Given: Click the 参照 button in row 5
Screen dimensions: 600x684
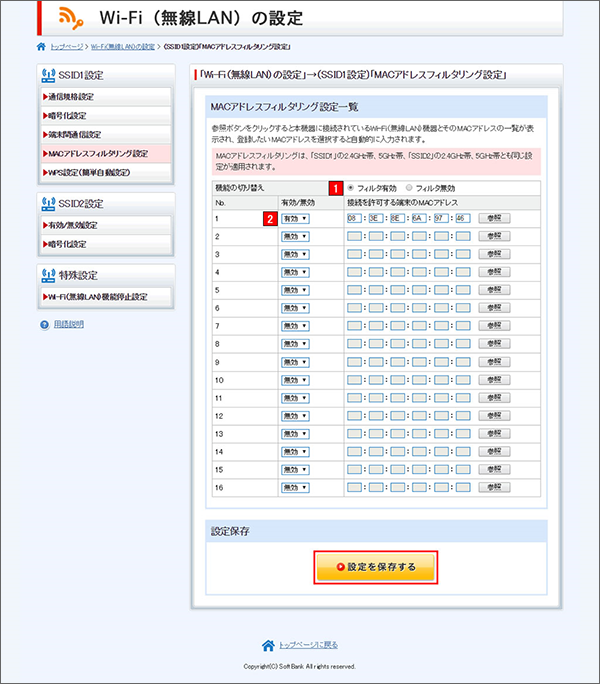Looking at the screenshot, I should tap(494, 290).
